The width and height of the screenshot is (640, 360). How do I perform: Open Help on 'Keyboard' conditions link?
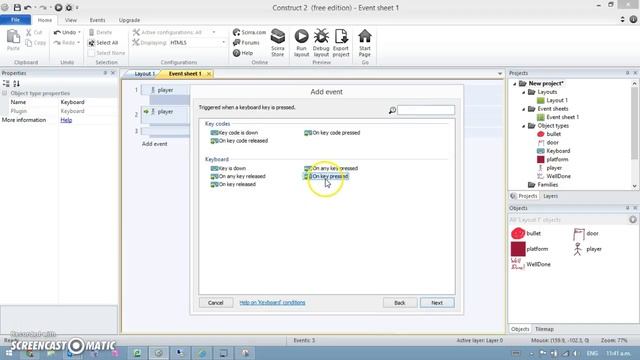272,302
